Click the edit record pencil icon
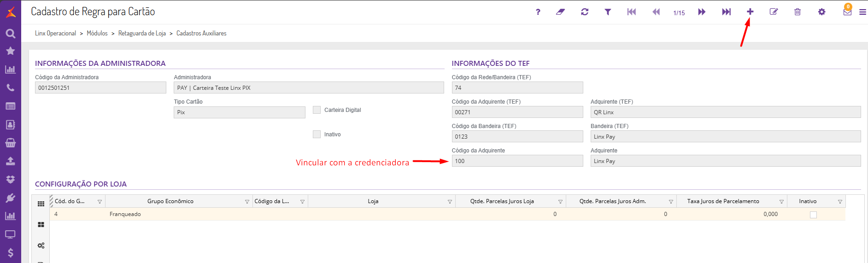Image resolution: width=868 pixels, height=263 pixels. (774, 12)
